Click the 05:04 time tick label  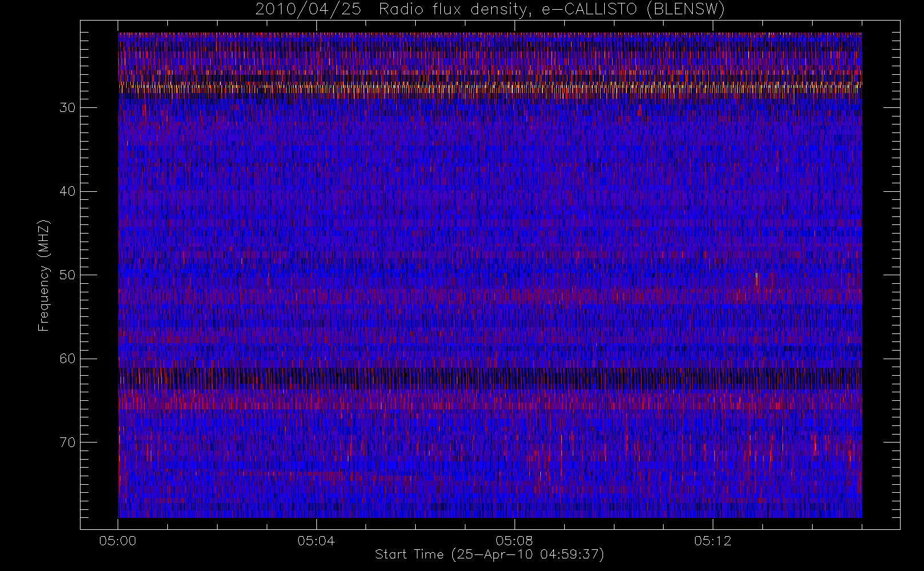316,541
